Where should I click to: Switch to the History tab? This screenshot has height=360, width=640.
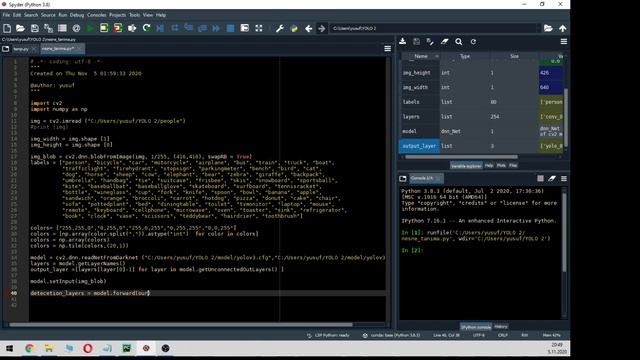(500, 327)
